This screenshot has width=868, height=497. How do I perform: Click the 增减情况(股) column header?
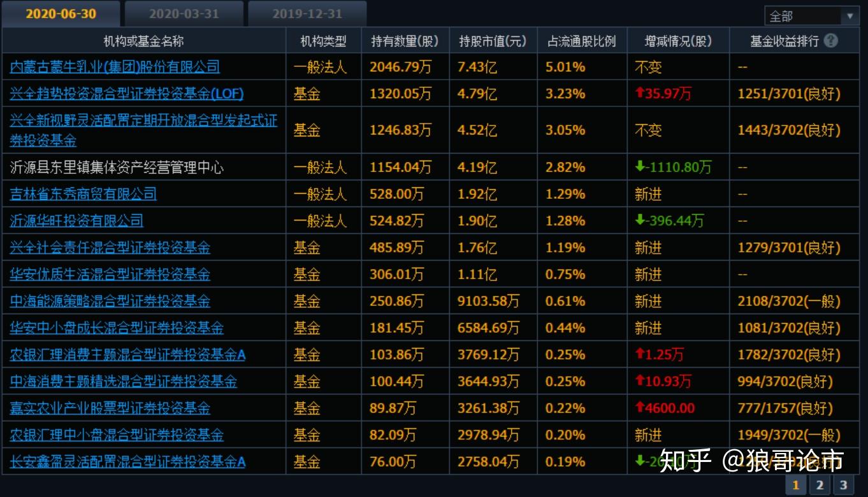pyautogui.click(x=678, y=41)
